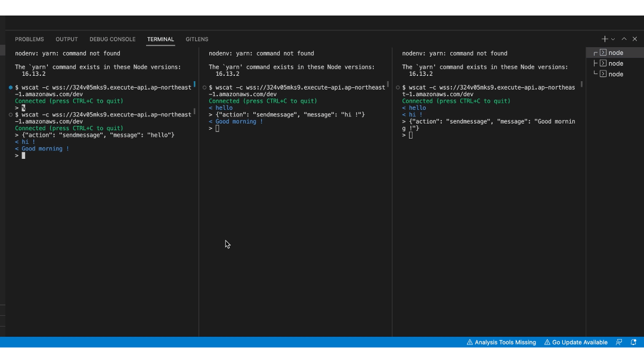Click sendmessage "Good mornin" line in right terminal
The image size is (644, 363).
coord(489,121)
